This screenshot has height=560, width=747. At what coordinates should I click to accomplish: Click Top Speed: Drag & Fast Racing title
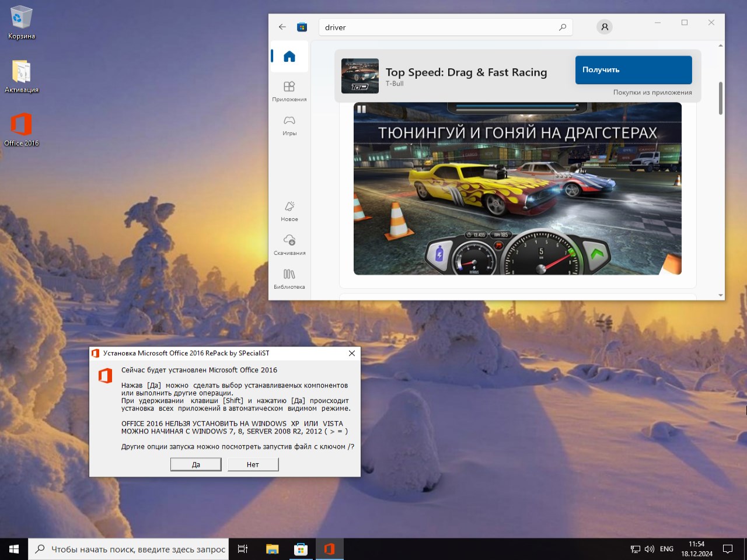[466, 72]
